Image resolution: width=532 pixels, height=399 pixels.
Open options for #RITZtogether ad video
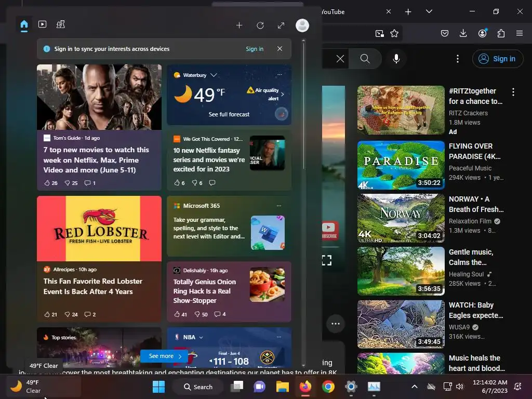click(x=513, y=92)
